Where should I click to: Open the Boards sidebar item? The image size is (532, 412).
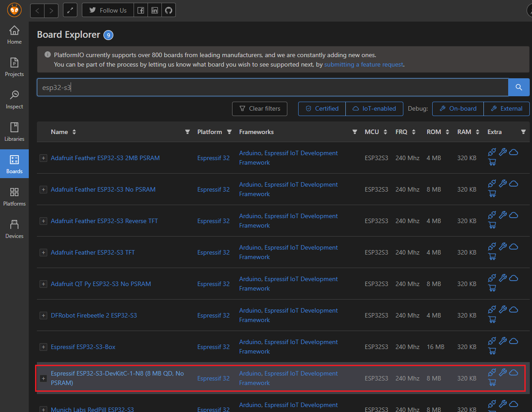pyautogui.click(x=14, y=164)
